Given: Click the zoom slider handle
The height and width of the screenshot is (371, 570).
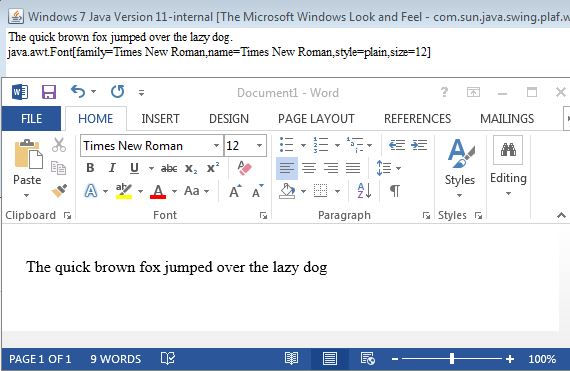Looking at the screenshot, I should (452, 359).
